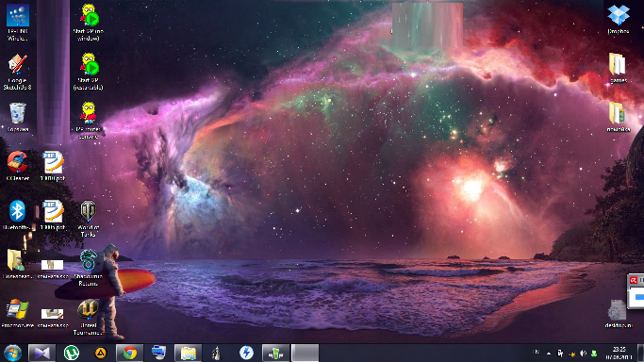Open the desktop.ini file
The image size is (644, 362).
[x=618, y=314]
